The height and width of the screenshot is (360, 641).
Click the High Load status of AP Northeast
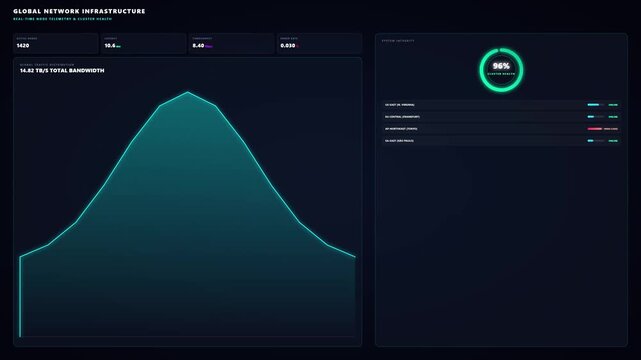tap(611, 129)
